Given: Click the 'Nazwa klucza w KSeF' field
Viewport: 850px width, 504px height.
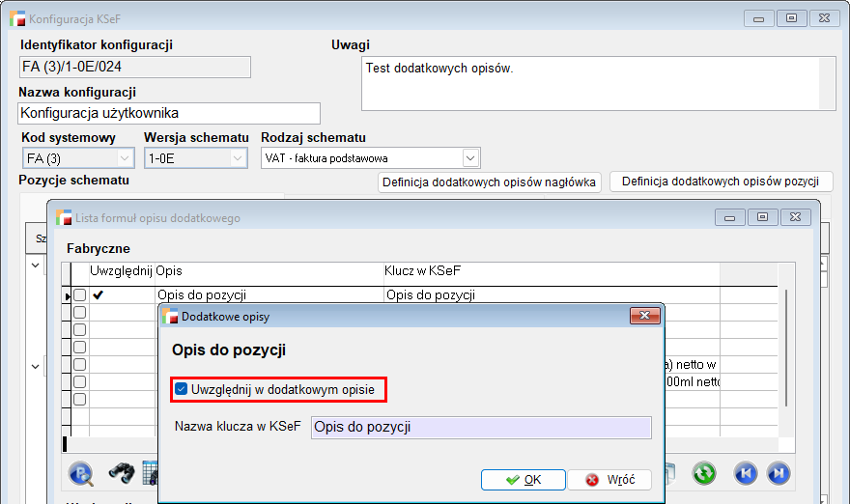Looking at the screenshot, I should (481, 427).
